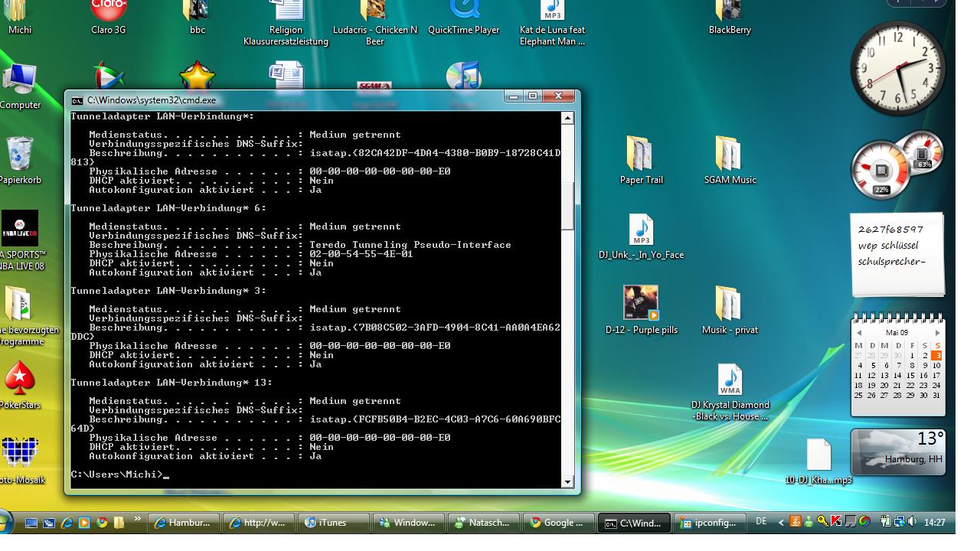The image size is (980, 551).
Task: Switch to the Natasch... chat taskbar button
Action: [x=484, y=523]
